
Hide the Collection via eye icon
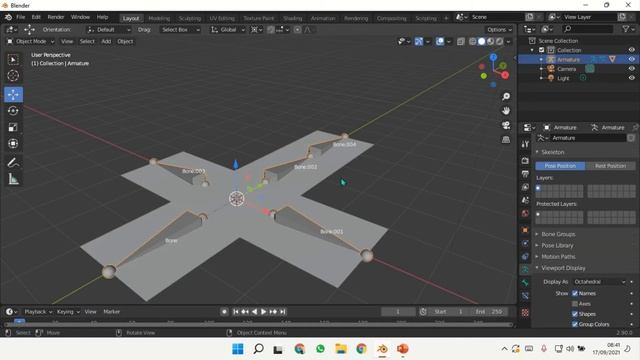click(x=631, y=50)
